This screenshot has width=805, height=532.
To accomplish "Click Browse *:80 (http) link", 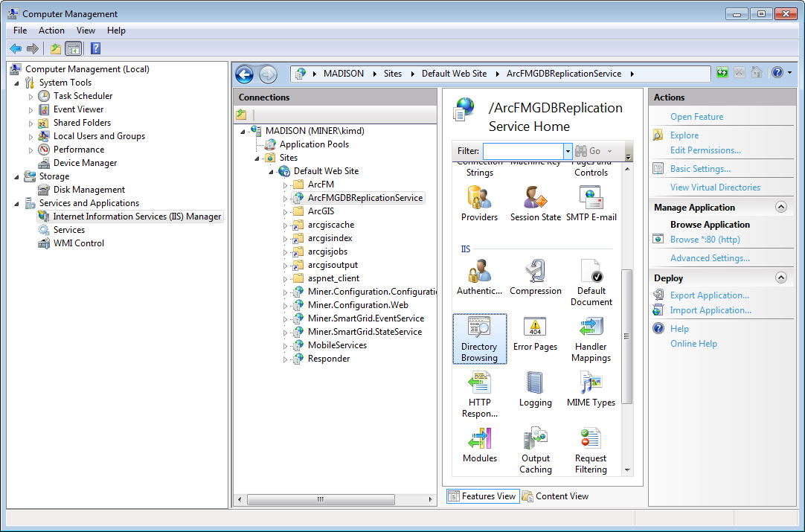I will [x=705, y=240].
